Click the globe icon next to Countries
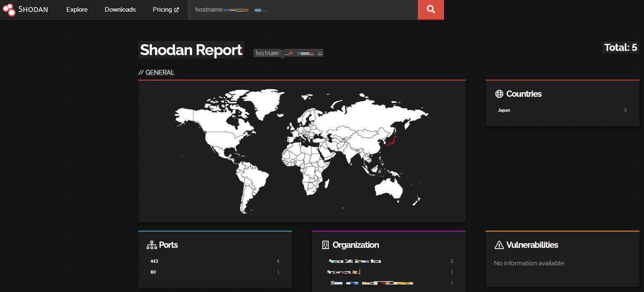 pyautogui.click(x=499, y=94)
